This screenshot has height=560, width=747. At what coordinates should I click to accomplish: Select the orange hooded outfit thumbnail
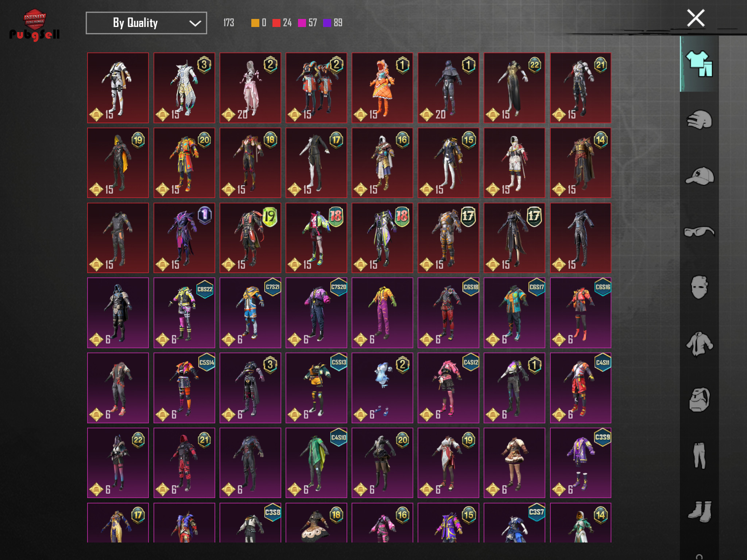(x=382, y=87)
